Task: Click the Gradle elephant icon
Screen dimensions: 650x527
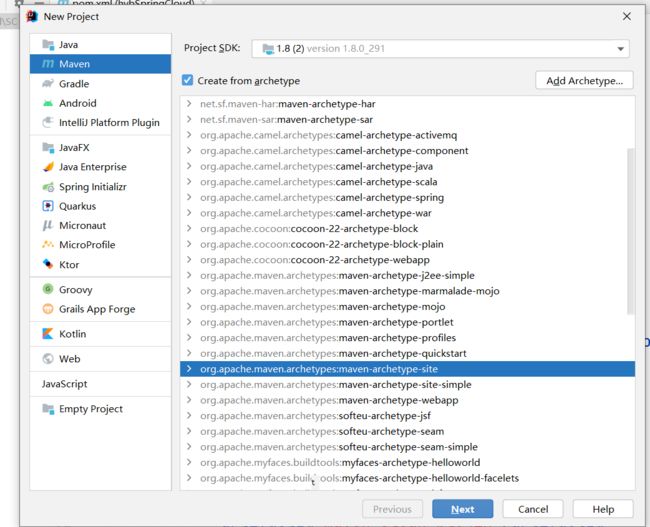Action: (48, 83)
